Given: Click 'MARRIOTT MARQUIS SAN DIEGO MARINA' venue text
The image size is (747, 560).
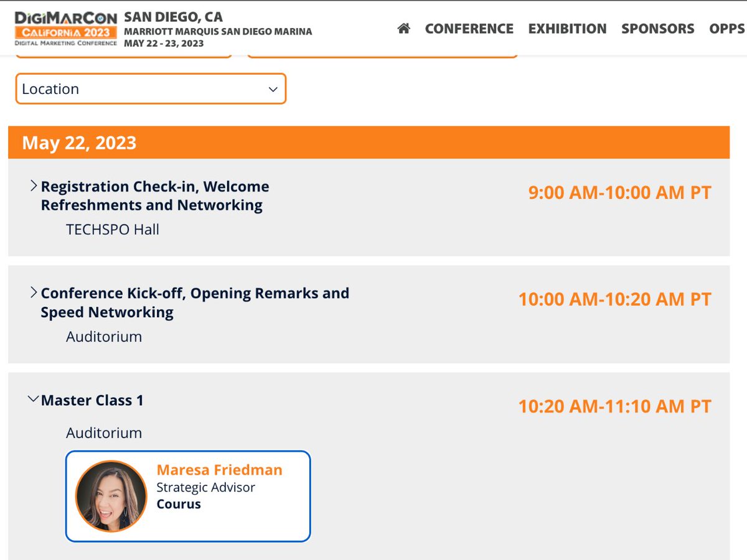Looking at the screenshot, I should click(218, 31).
